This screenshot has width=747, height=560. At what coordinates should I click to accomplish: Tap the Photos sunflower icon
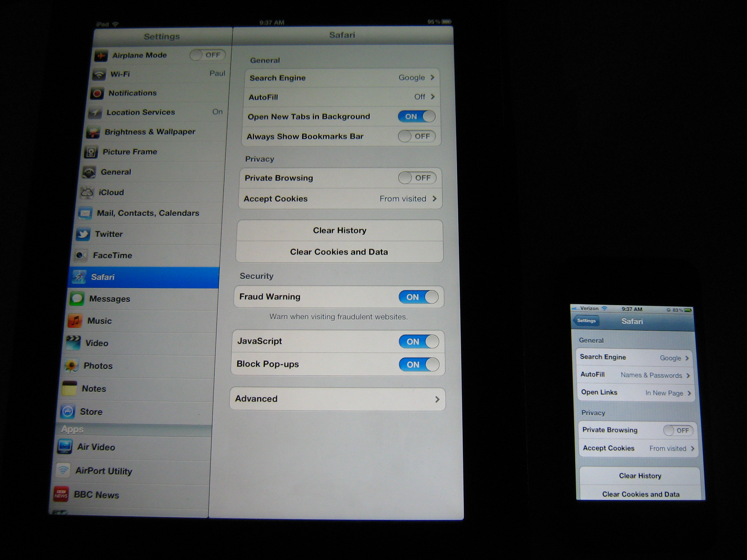tap(71, 366)
